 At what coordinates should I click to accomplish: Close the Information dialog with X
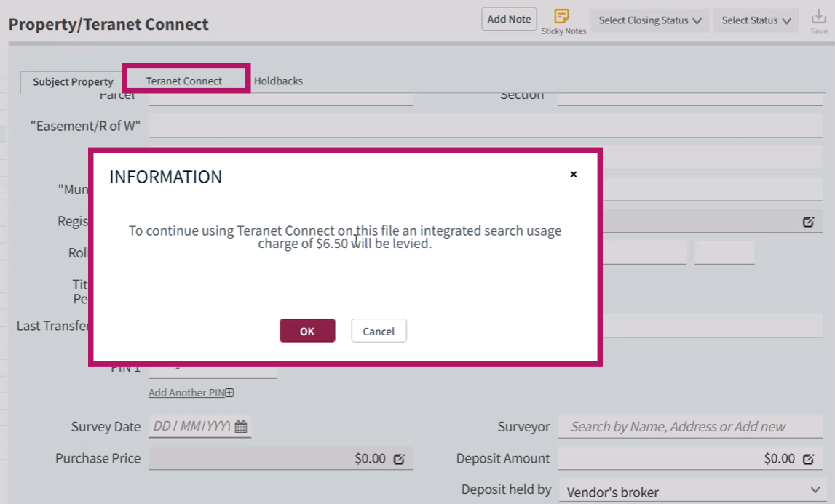[574, 174]
